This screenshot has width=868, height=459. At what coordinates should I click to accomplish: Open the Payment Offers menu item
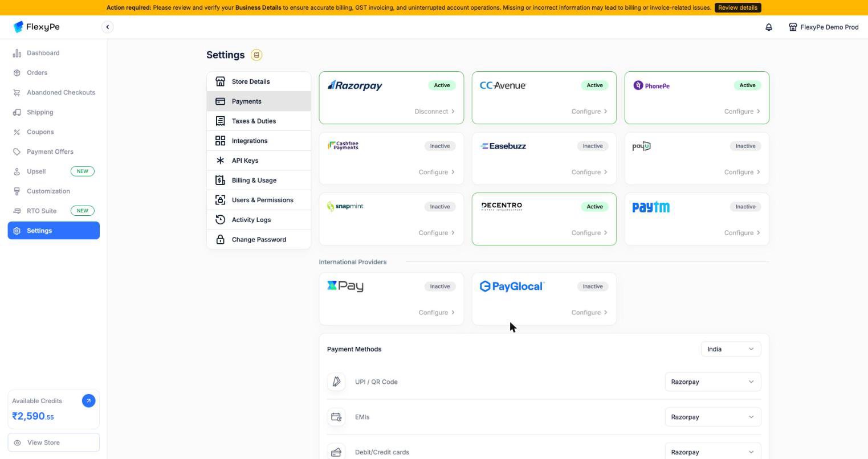pos(54,151)
